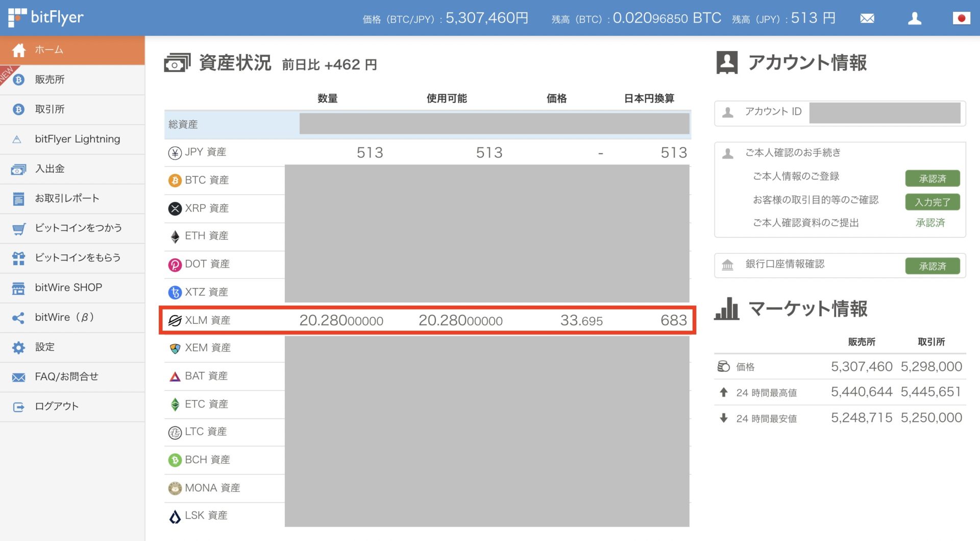Click 承認済 button for ご本人情報のご登録
980x541 pixels.
pos(932,178)
